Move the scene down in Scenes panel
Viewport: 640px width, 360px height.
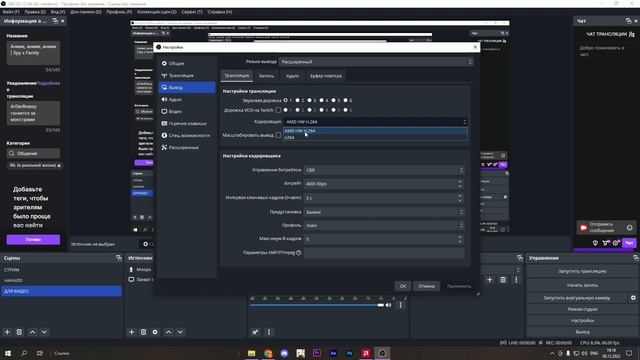pos(44,332)
